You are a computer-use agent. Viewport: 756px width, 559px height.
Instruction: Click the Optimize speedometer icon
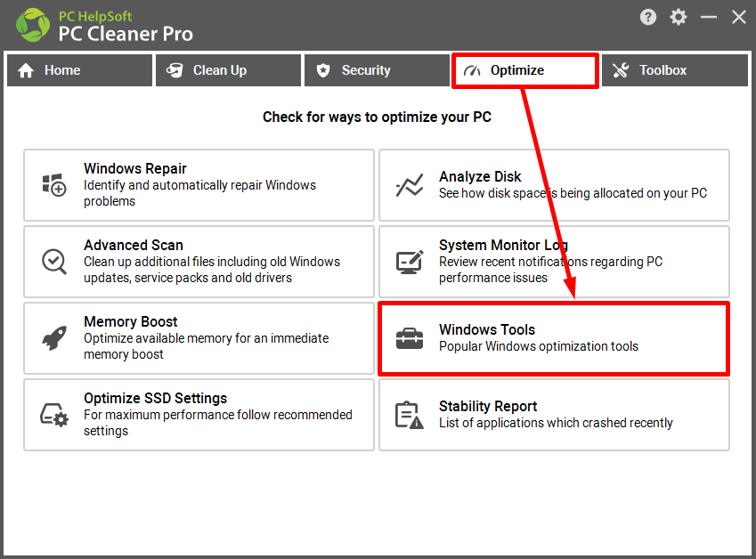[x=472, y=71]
